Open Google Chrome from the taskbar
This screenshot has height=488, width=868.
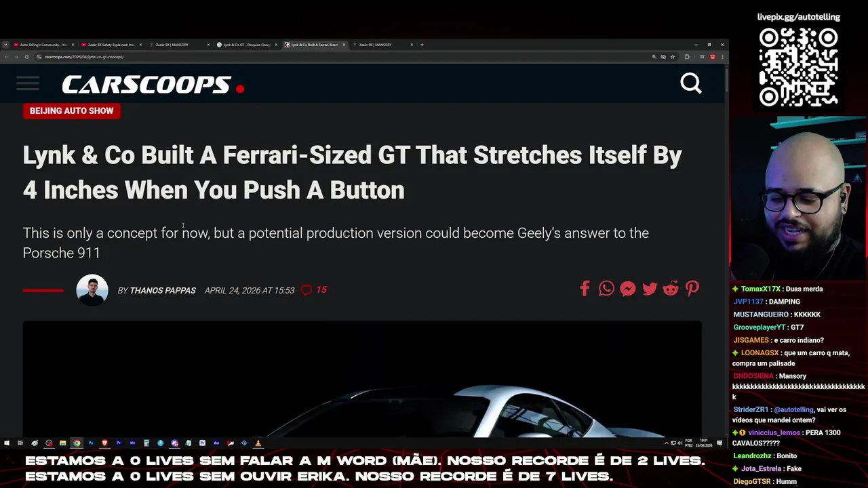pos(77,443)
